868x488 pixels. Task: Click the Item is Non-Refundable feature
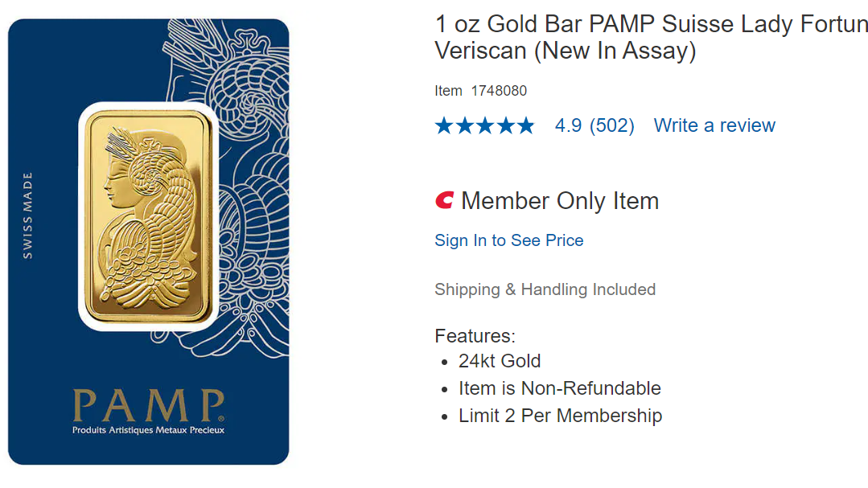[559, 388]
